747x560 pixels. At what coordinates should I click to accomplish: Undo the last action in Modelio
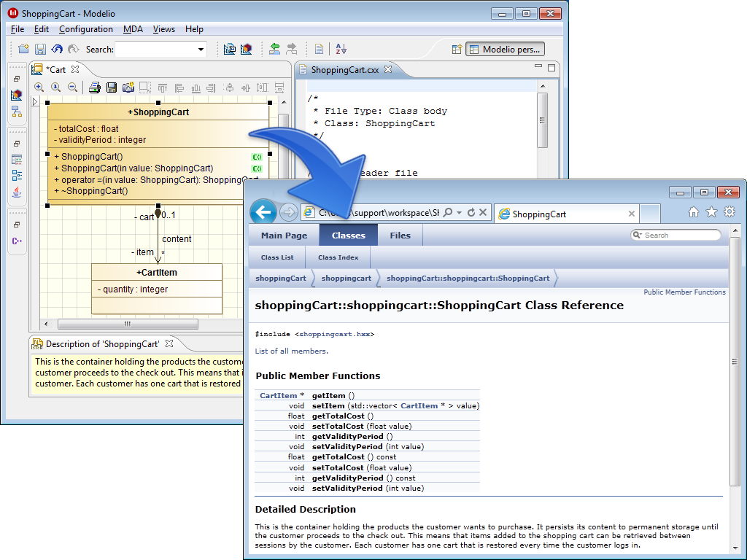click(57, 49)
